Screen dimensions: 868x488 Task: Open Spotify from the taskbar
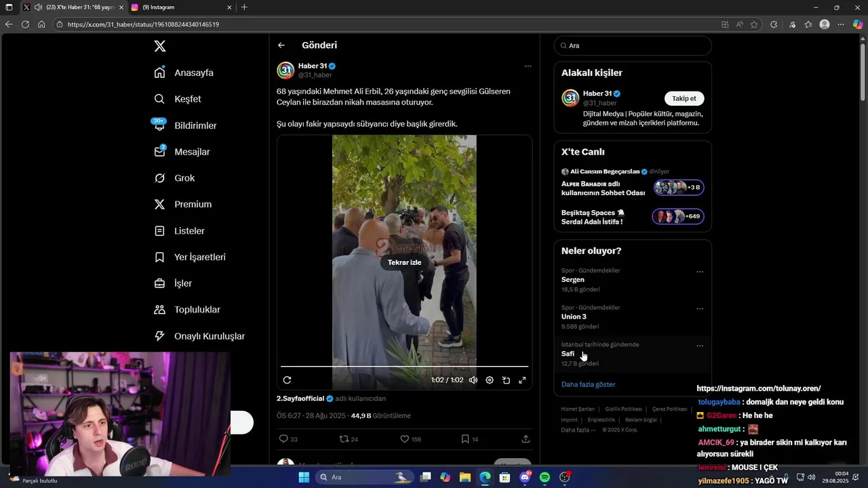click(x=545, y=477)
